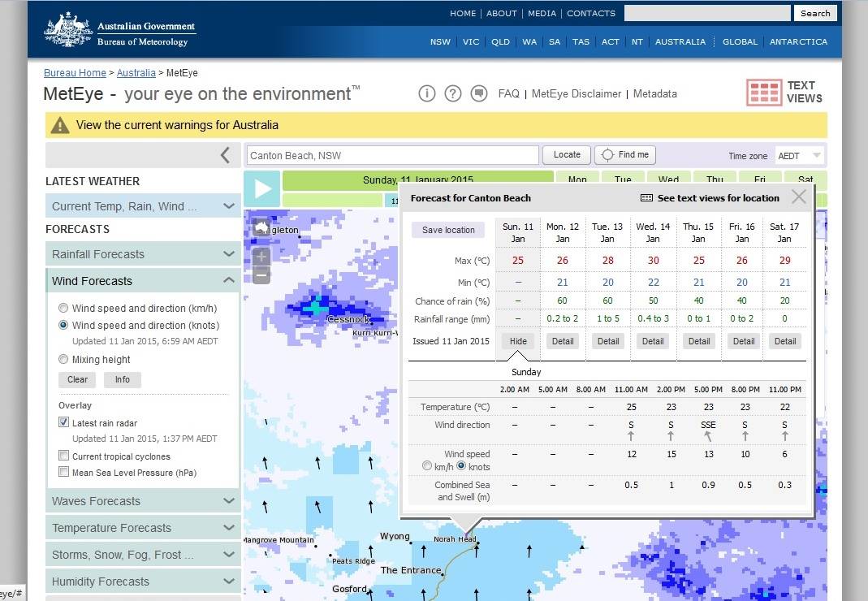Open Text Views grid icon

tap(764, 93)
